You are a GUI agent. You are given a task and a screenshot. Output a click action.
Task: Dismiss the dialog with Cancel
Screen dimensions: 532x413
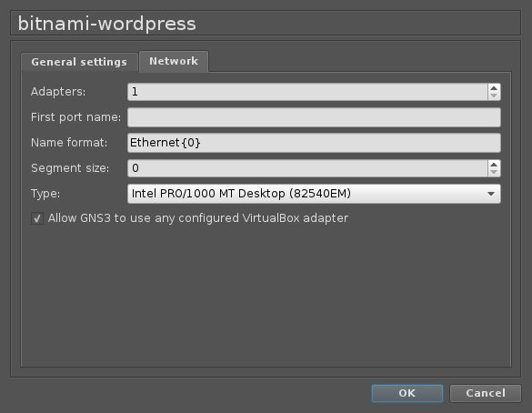tap(486, 393)
